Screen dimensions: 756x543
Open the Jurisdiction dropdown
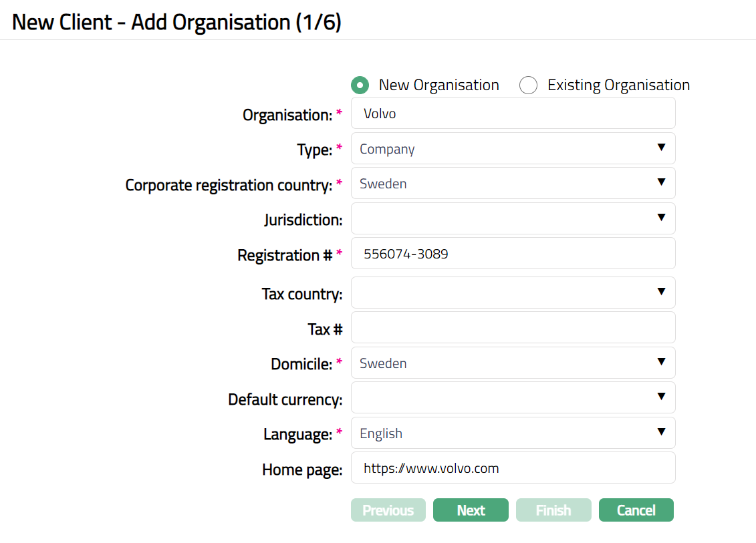[513, 218]
